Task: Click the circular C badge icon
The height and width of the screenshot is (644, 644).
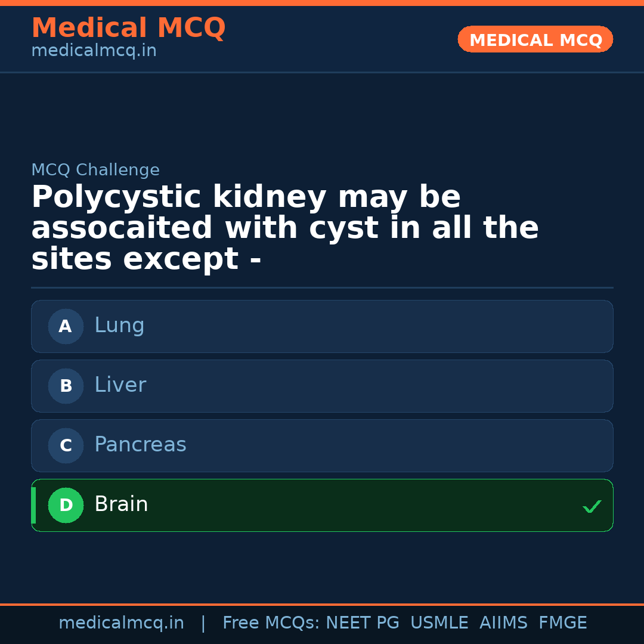Action: coord(66,445)
